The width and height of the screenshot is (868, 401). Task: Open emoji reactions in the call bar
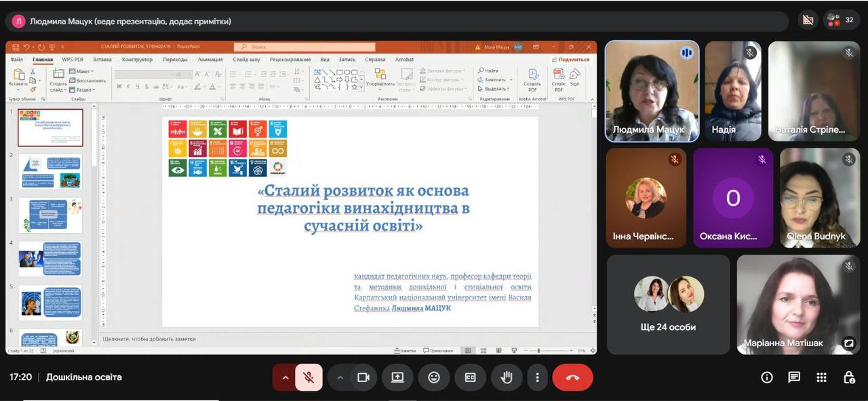pyautogui.click(x=434, y=377)
